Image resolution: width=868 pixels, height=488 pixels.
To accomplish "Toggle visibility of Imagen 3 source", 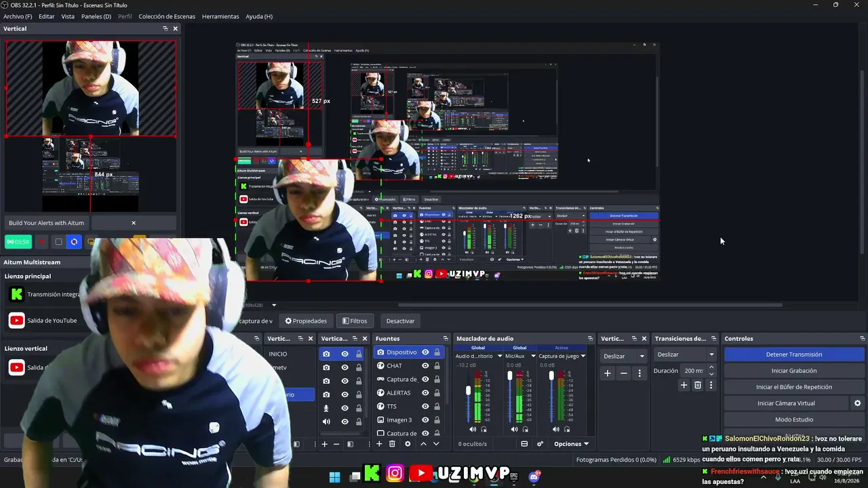I will coord(425,420).
